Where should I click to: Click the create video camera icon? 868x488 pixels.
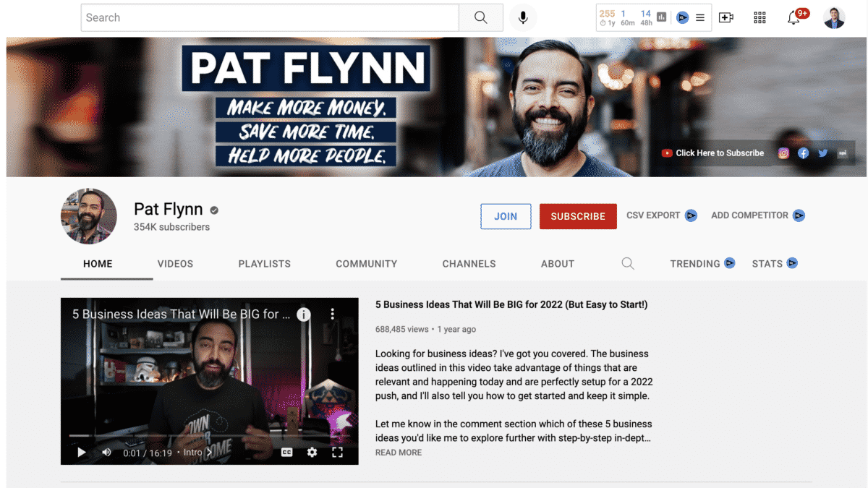[726, 17]
